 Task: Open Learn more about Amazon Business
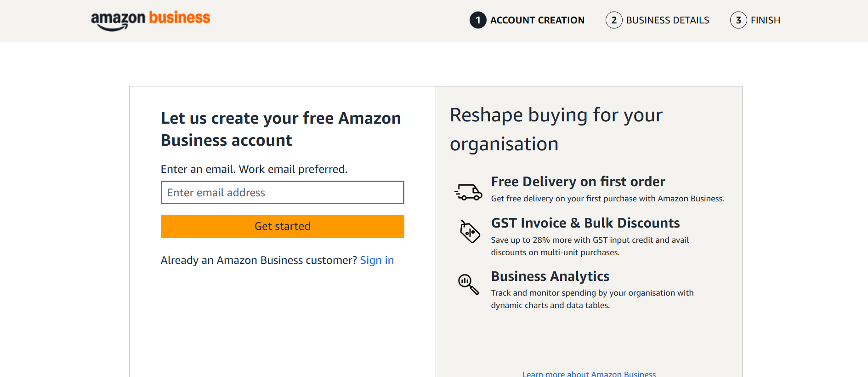589,373
